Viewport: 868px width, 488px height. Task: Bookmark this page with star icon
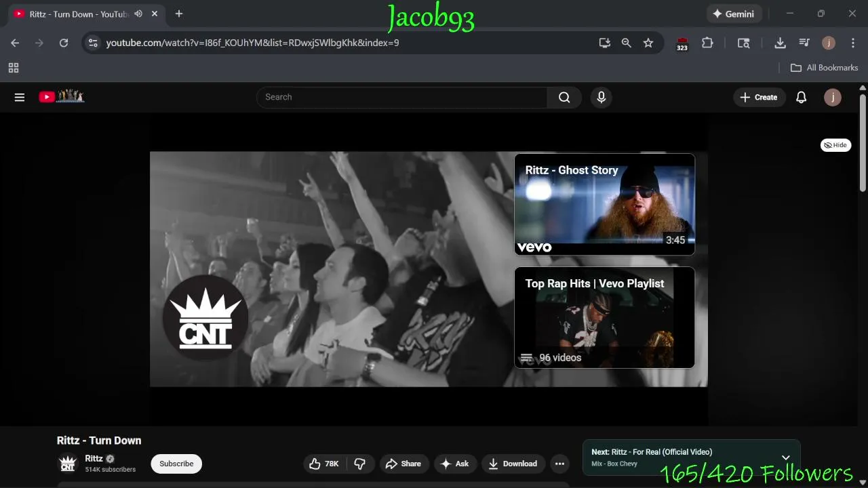pyautogui.click(x=648, y=43)
